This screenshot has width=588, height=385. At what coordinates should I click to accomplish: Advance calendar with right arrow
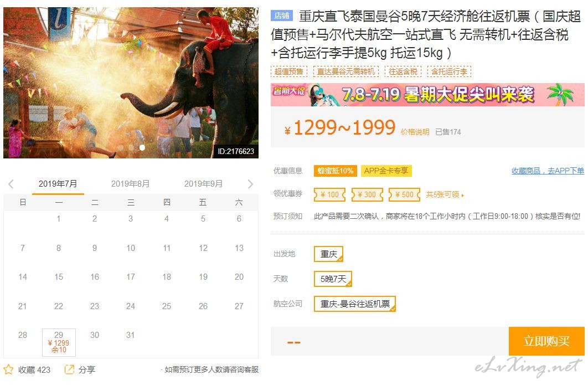[250, 184]
